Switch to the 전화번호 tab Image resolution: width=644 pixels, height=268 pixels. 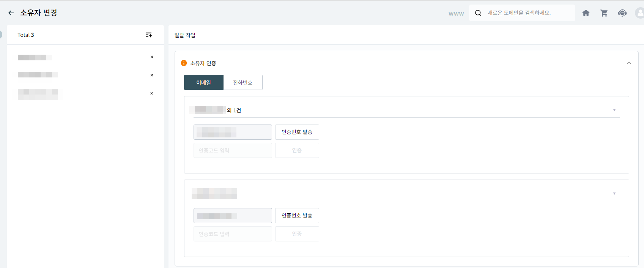[243, 82]
